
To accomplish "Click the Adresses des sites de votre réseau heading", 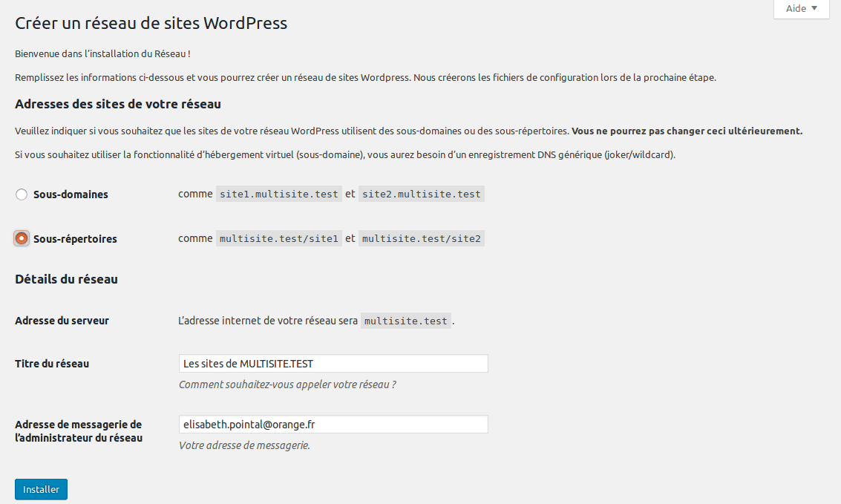I will click(x=118, y=104).
